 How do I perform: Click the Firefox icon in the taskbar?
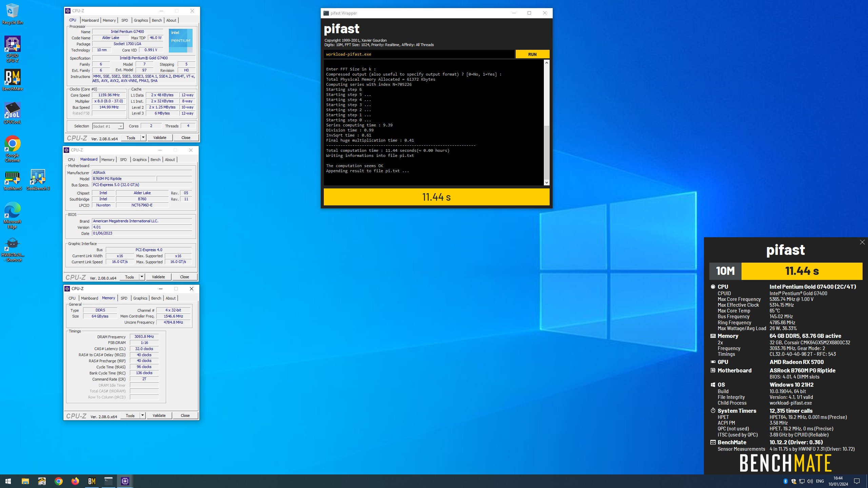coord(75,481)
